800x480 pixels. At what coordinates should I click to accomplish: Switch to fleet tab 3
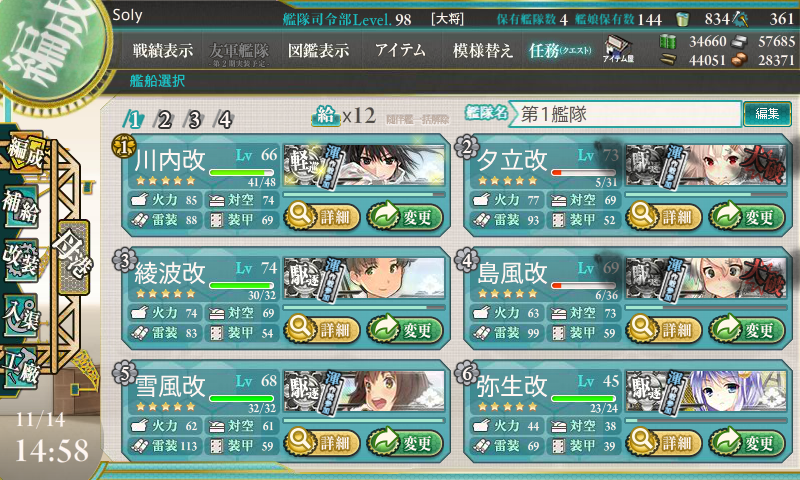(x=194, y=120)
